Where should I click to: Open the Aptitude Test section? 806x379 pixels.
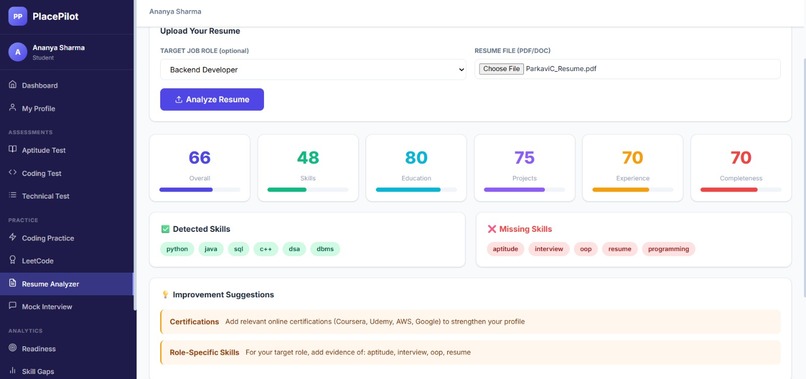click(67, 150)
